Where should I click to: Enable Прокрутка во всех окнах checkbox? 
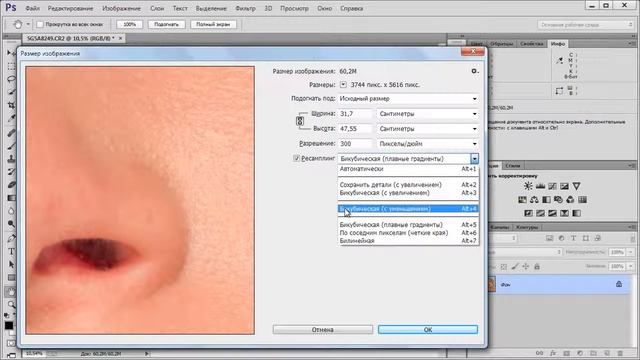click(40, 24)
